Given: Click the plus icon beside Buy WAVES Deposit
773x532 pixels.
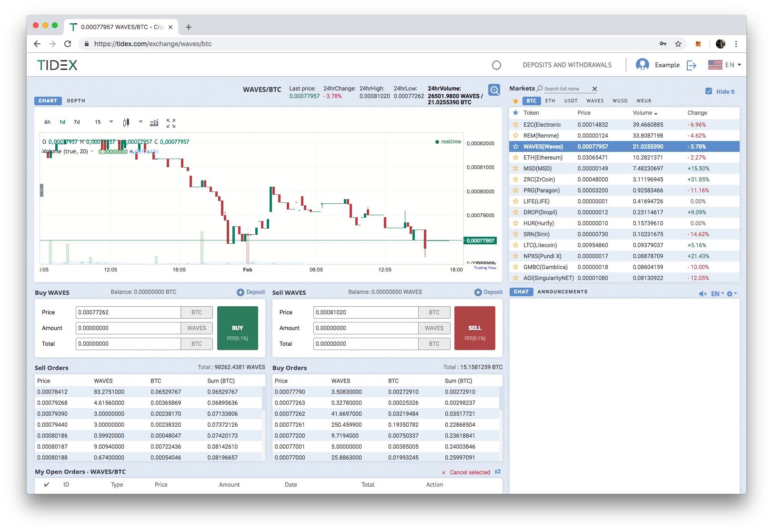Looking at the screenshot, I should click(x=241, y=292).
